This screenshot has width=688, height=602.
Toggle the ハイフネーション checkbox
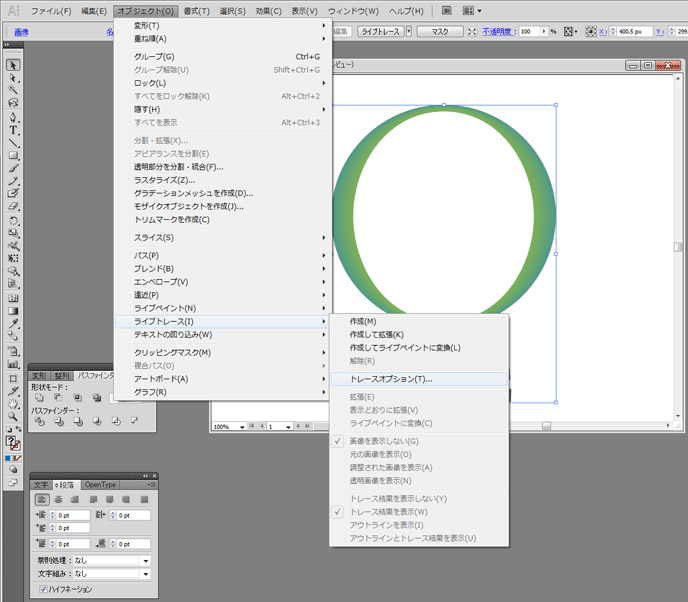coord(42,589)
